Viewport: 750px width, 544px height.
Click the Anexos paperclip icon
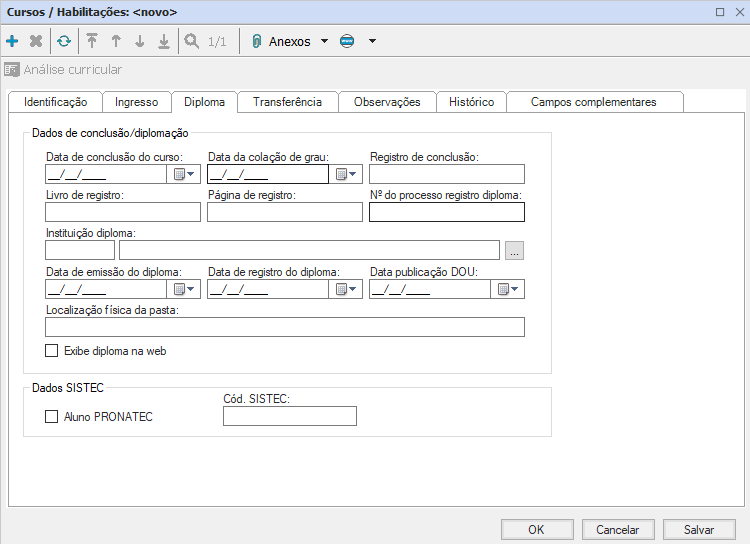(x=256, y=42)
